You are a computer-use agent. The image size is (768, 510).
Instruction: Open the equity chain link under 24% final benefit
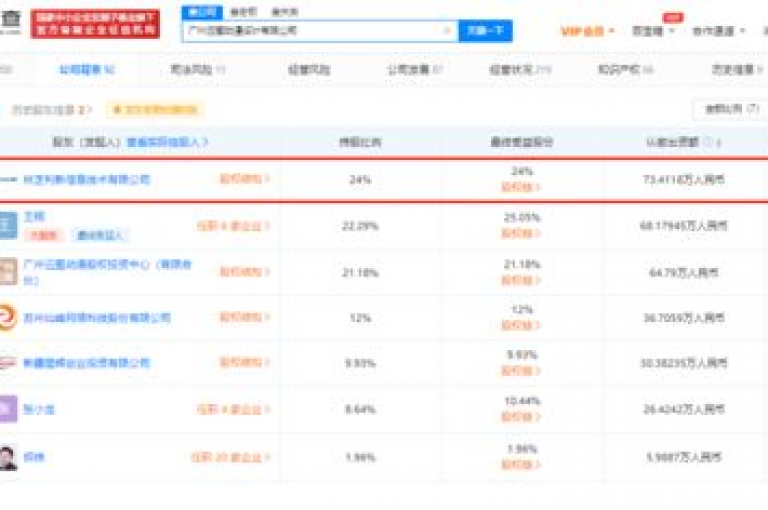coord(521,187)
